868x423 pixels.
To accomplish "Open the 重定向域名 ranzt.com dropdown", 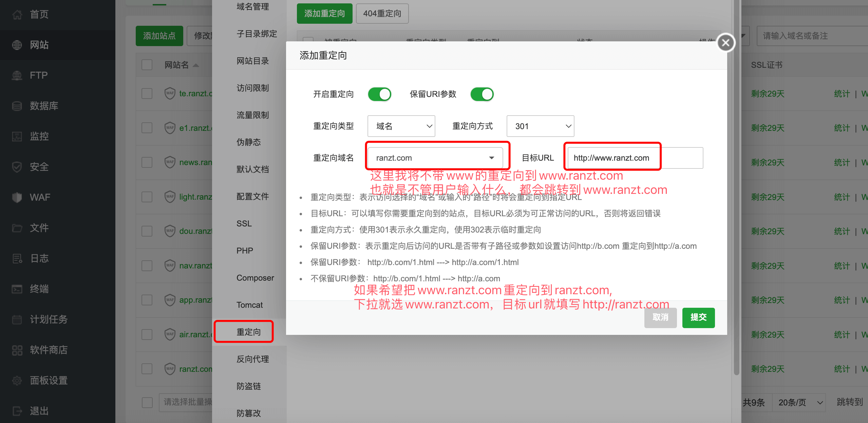I will coord(435,158).
